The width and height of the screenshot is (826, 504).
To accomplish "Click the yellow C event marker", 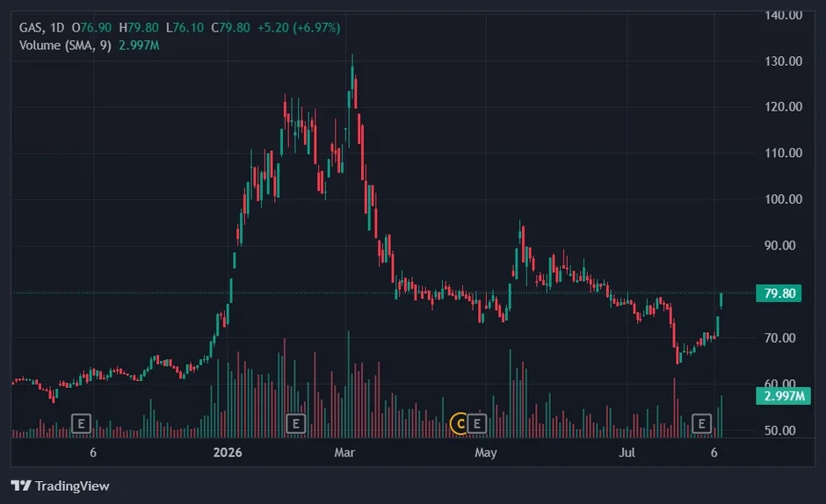I will coord(460,423).
